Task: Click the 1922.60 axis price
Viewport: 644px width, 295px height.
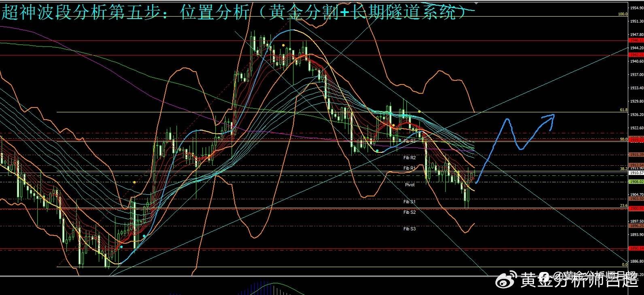Action: coord(637,128)
